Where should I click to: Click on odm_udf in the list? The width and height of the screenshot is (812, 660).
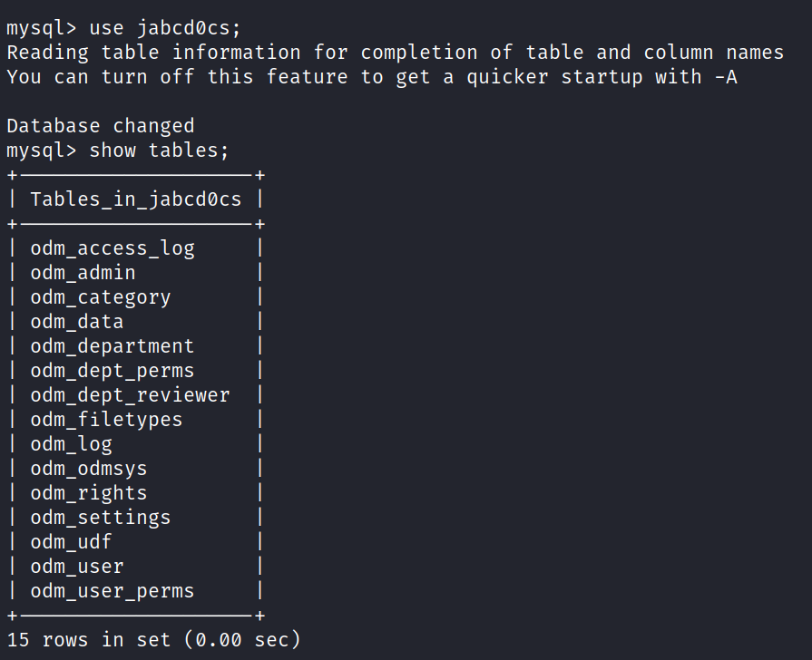pos(71,542)
